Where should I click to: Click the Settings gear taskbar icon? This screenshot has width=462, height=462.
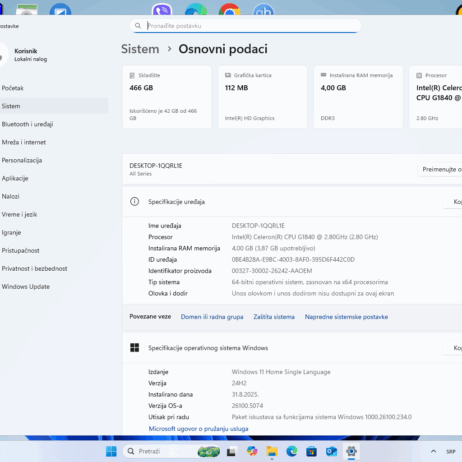point(351,451)
